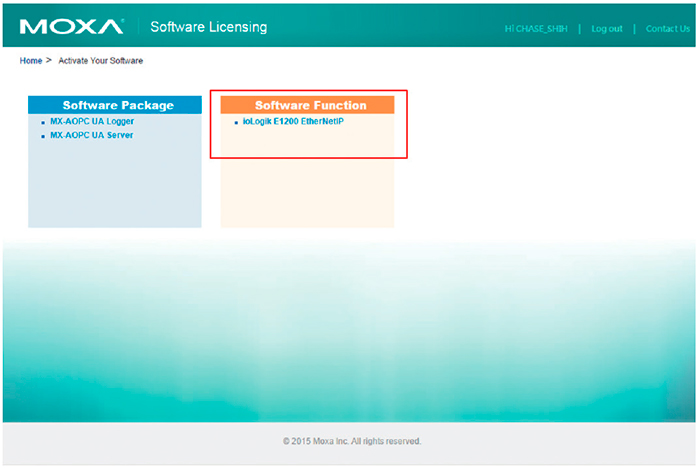700x468 pixels.
Task: Click the empty Software Function panel body
Action: tap(307, 190)
